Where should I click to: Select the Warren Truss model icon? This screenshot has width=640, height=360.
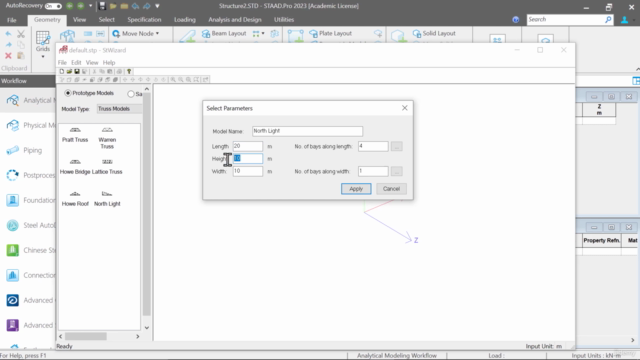107,130
